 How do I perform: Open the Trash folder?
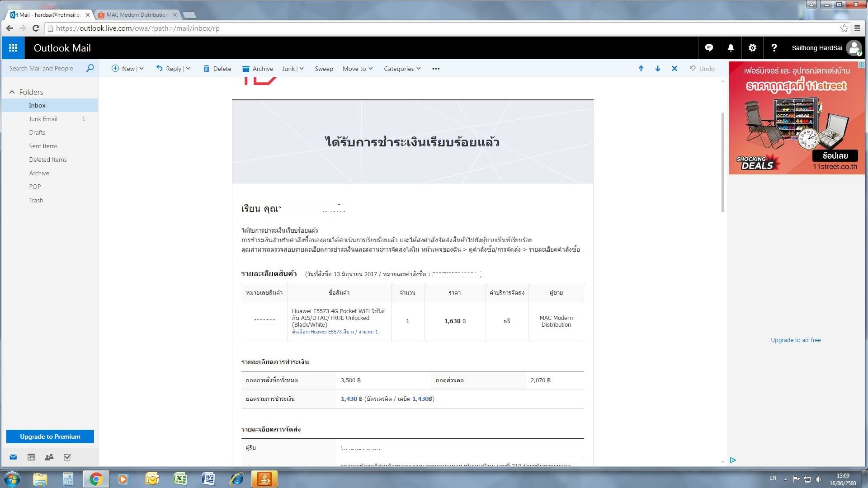[x=50, y=200]
